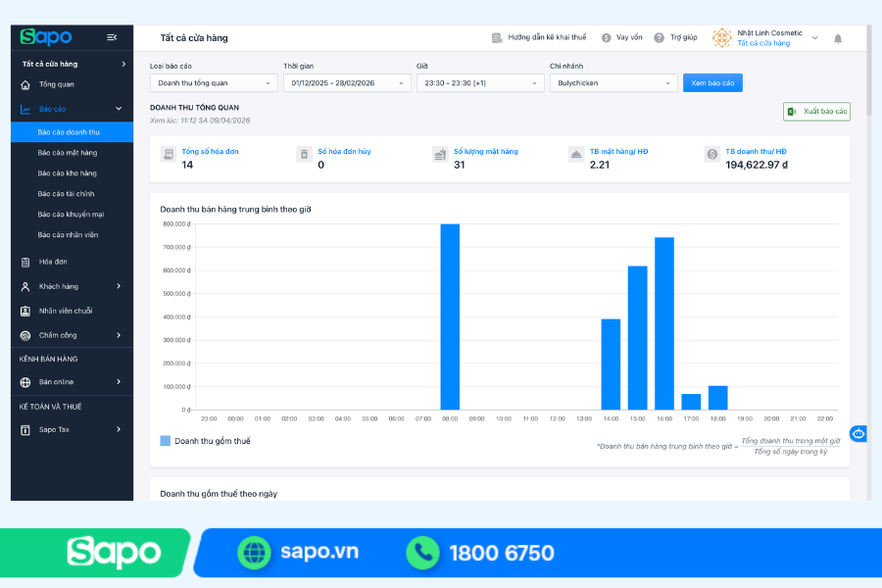Screen dimensions: 882x588
Task: Expand the Khách hàng sidebar submenu
Action: (119, 286)
